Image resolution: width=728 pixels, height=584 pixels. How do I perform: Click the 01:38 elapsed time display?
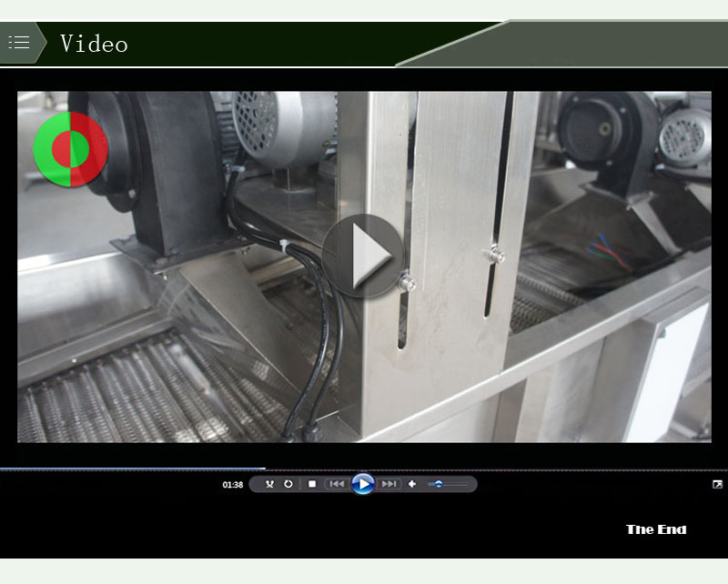(232, 485)
